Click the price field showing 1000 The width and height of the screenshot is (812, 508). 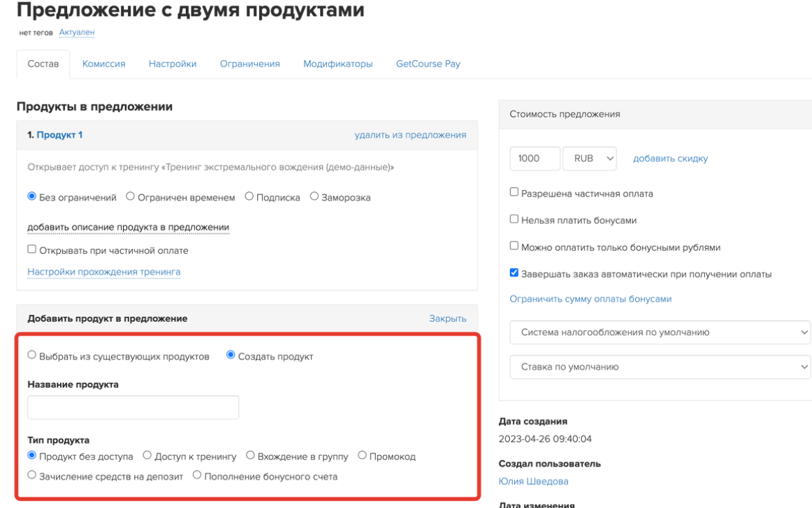(535, 158)
